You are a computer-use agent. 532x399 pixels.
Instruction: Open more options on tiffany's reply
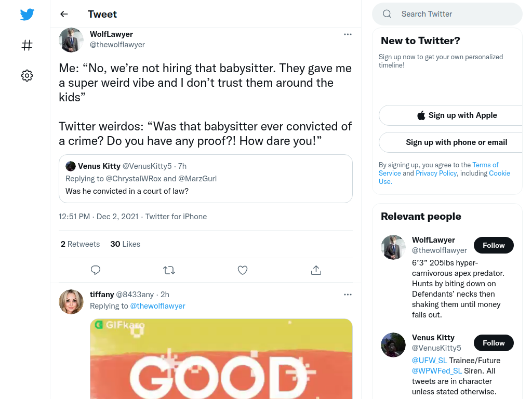pyautogui.click(x=348, y=295)
